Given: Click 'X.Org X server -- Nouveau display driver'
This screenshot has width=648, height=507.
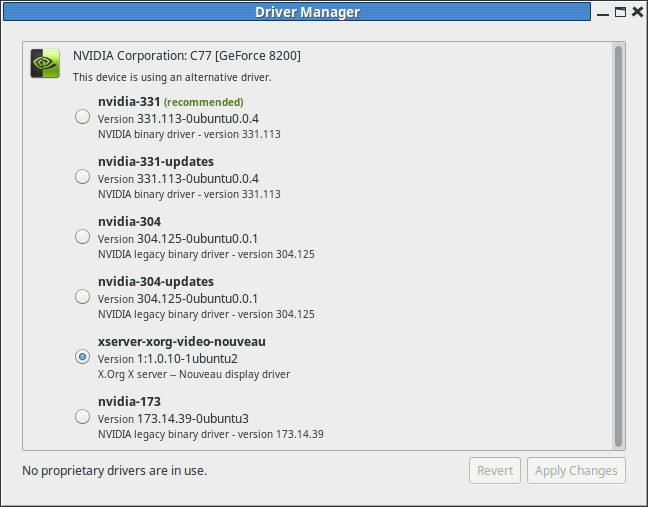Looking at the screenshot, I should (194, 374).
